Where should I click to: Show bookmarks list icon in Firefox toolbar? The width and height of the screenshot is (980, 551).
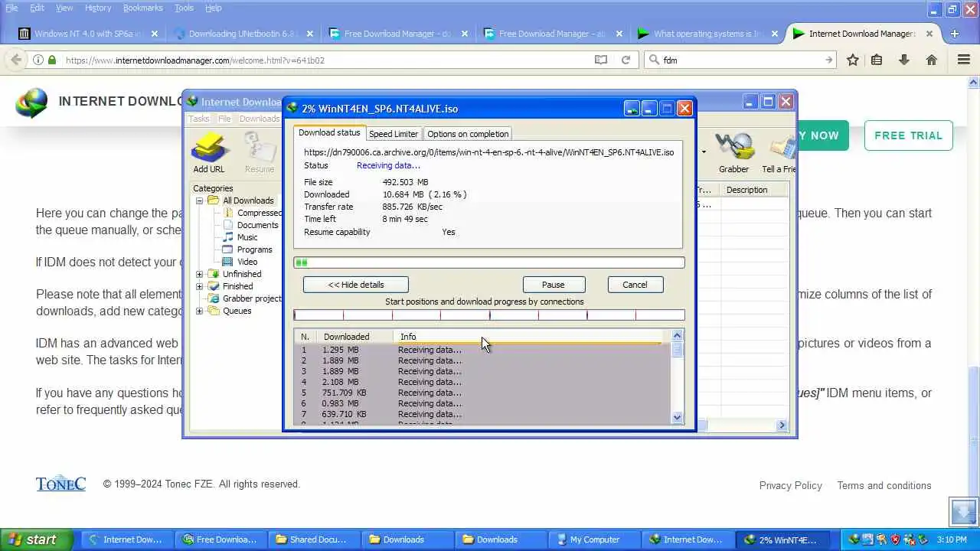(x=877, y=60)
